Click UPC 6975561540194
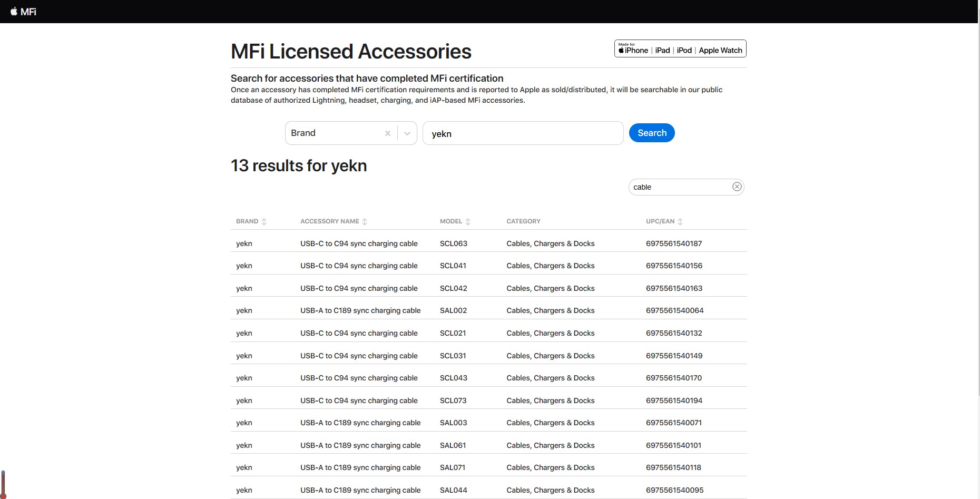Image resolution: width=980 pixels, height=499 pixels. pos(674,400)
